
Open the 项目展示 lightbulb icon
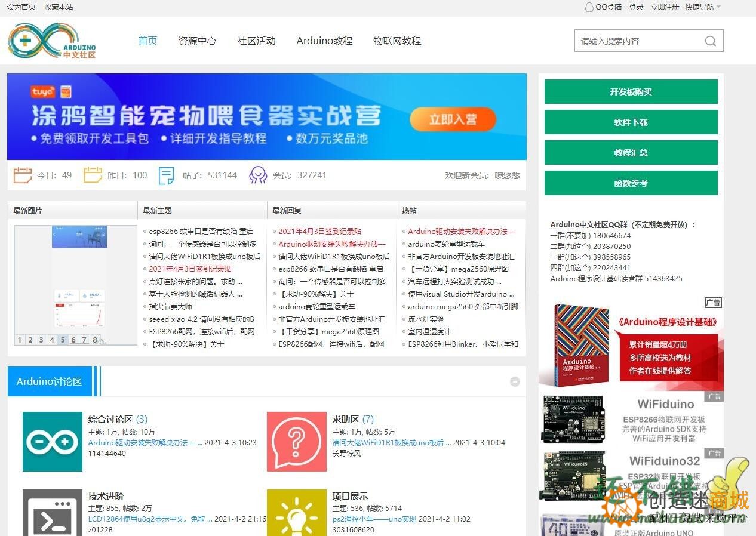[x=297, y=513]
